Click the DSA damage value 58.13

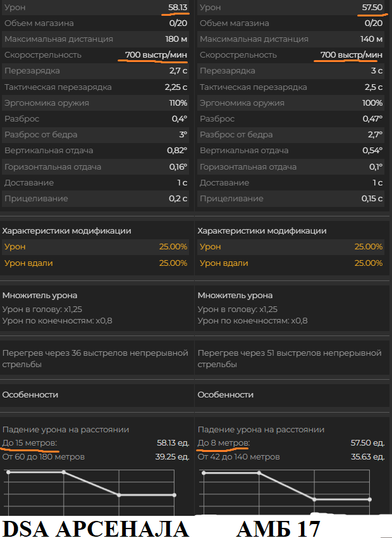click(x=178, y=7)
